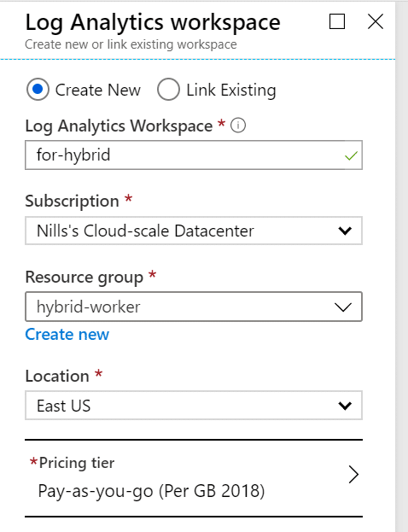Select the Link Existing radio button
Viewport: 408px width, 532px height.
coord(168,90)
